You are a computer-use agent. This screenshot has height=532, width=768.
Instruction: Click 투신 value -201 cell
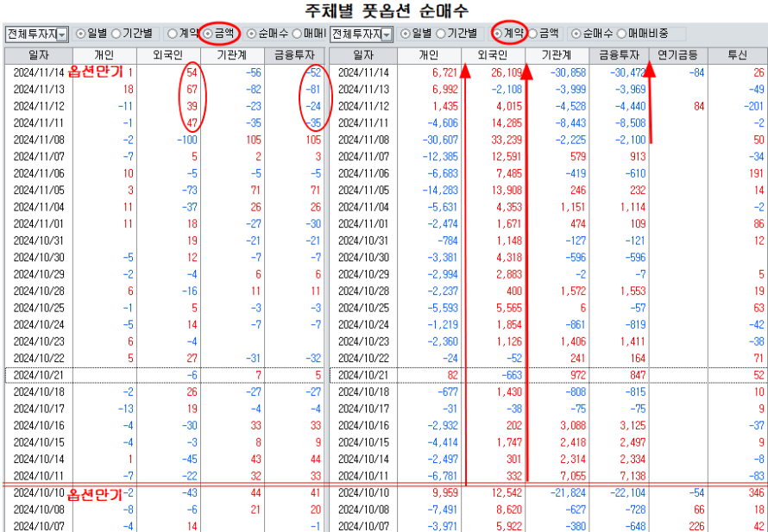point(753,106)
